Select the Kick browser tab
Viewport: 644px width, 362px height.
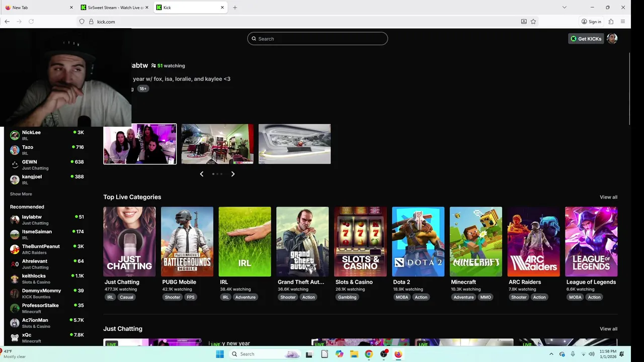(190, 8)
